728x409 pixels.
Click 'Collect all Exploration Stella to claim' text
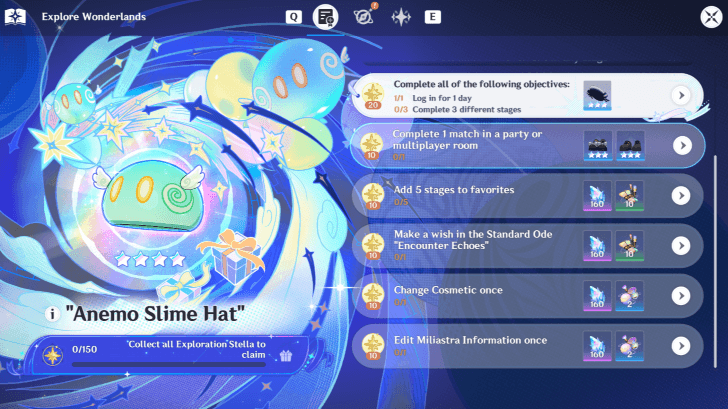(x=197, y=350)
